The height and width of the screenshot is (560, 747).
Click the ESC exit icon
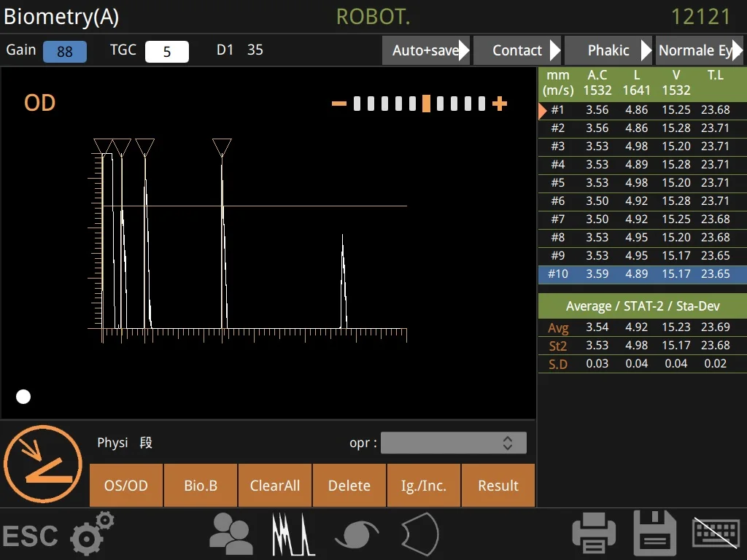tap(30, 537)
